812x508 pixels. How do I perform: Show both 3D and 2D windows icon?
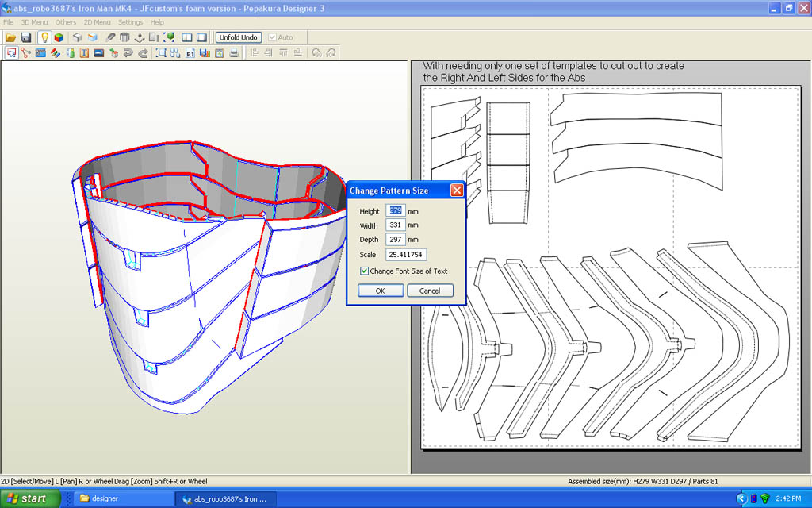[187, 37]
